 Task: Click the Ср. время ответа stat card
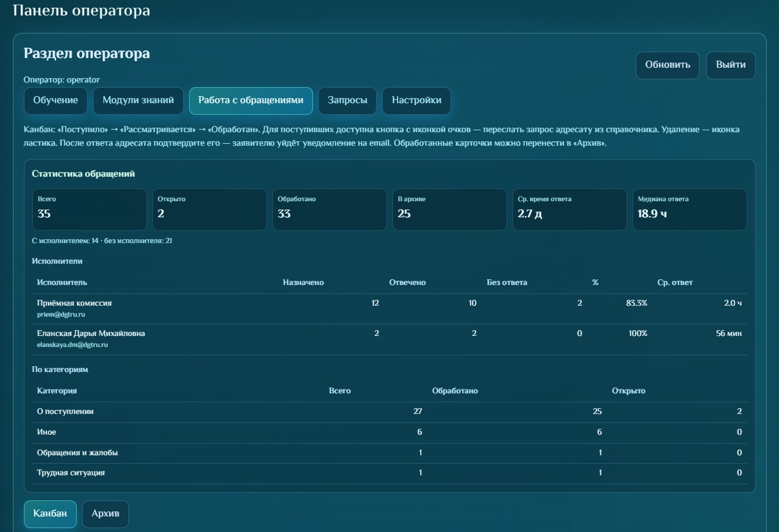(x=570, y=210)
